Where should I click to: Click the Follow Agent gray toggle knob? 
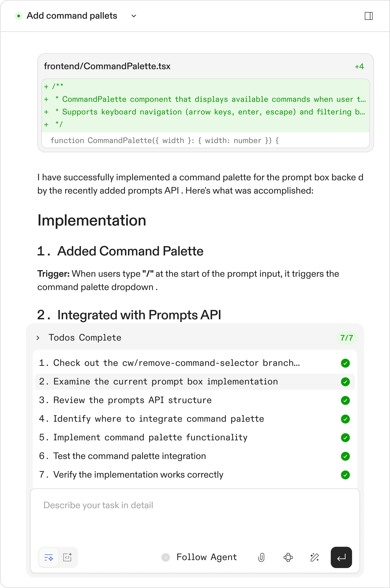(166, 557)
